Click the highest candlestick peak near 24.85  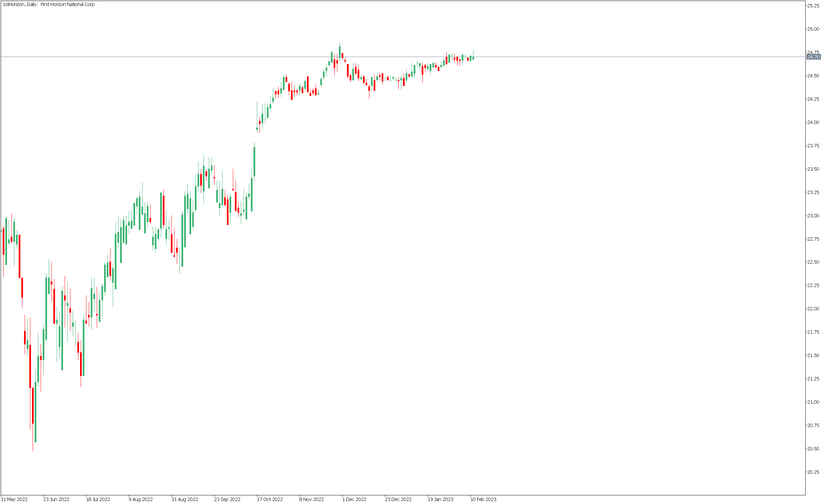(x=341, y=52)
